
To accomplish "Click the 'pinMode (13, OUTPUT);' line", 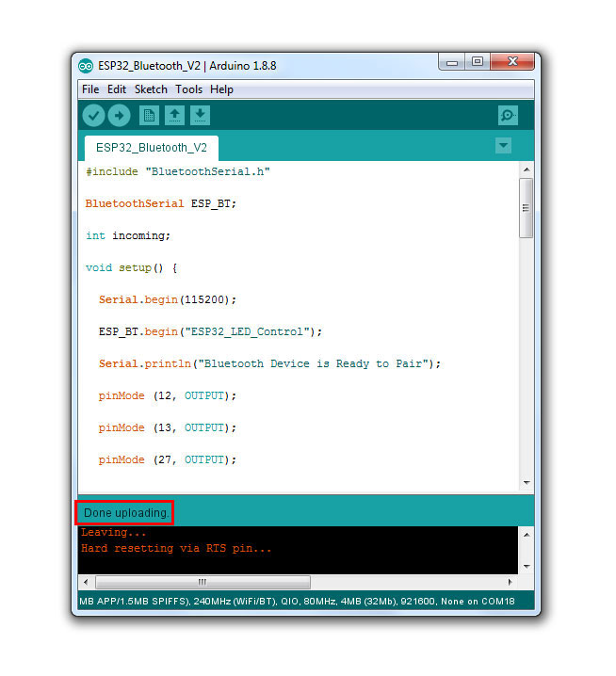I will [168, 427].
